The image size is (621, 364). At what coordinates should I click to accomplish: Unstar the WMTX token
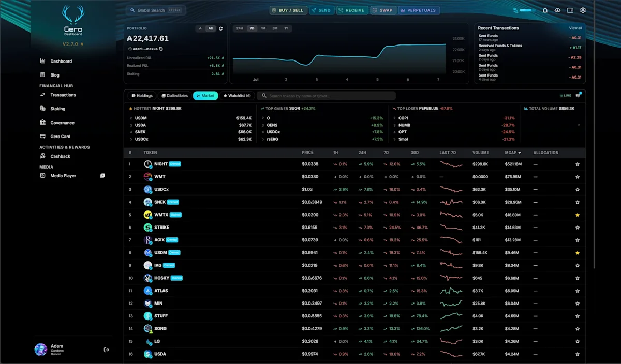click(578, 215)
